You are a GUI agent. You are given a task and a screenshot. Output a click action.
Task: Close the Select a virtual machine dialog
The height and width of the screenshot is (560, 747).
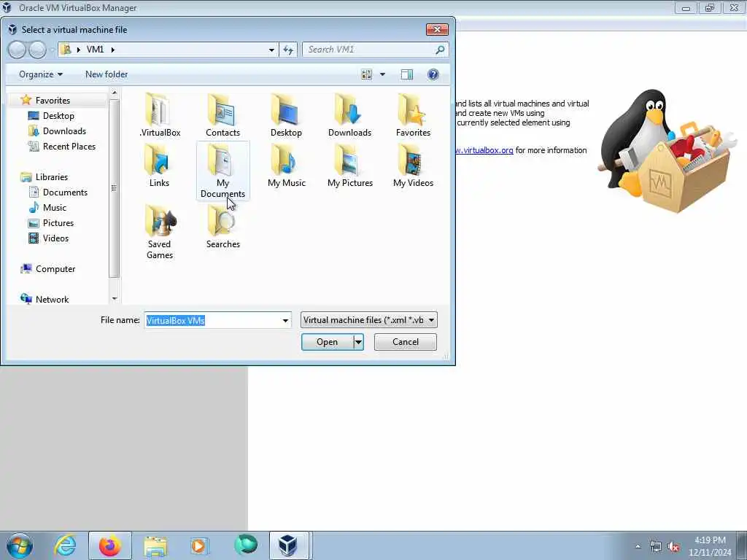click(437, 29)
